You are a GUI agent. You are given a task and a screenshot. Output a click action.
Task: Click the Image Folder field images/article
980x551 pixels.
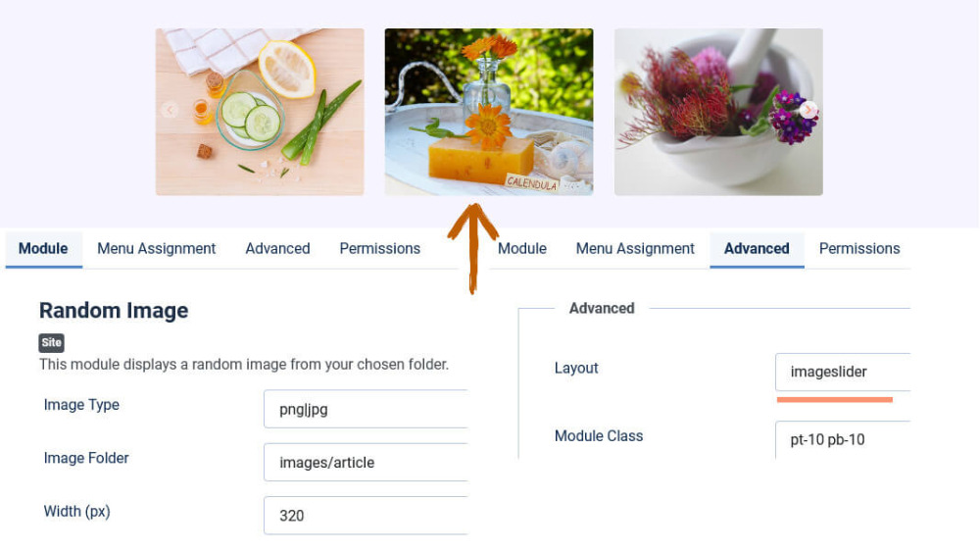pyautogui.click(x=366, y=462)
